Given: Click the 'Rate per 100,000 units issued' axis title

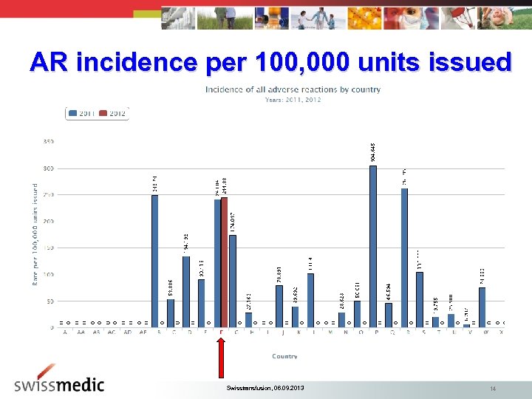Looking at the screenshot, I should tap(35, 234).
